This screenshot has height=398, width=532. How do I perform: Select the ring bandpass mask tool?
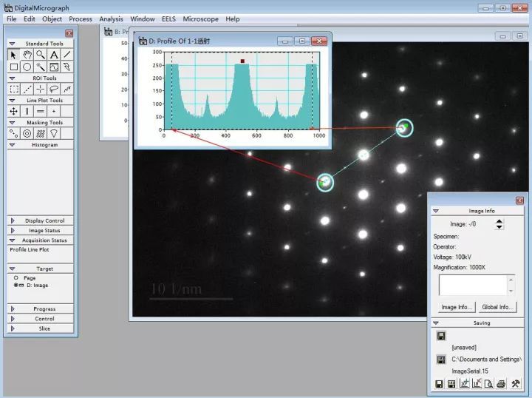pyautogui.click(x=27, y=133)
